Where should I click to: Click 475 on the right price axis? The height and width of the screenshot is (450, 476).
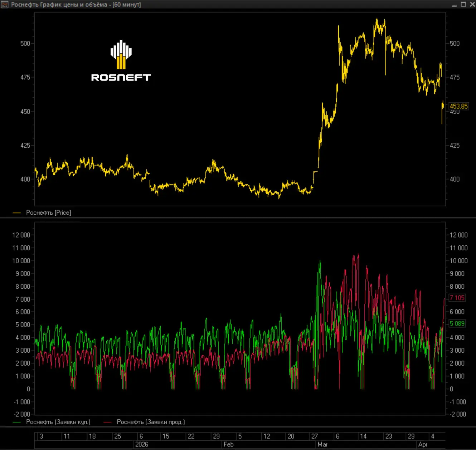455,77
